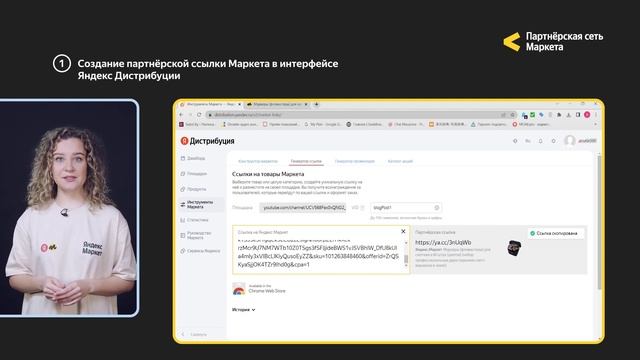Click the partner link https://ya.cc/3nUqWb
This screenshot has width=640, height=360.
pos(443,242)
